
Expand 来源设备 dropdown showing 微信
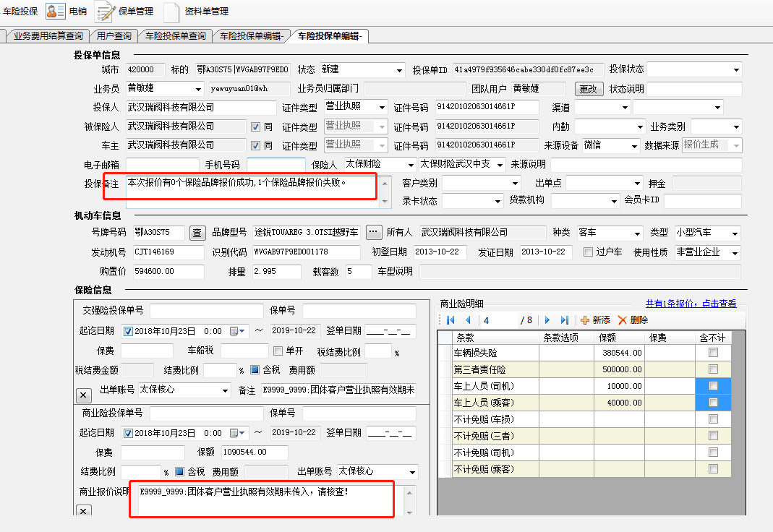coord(634,145)
